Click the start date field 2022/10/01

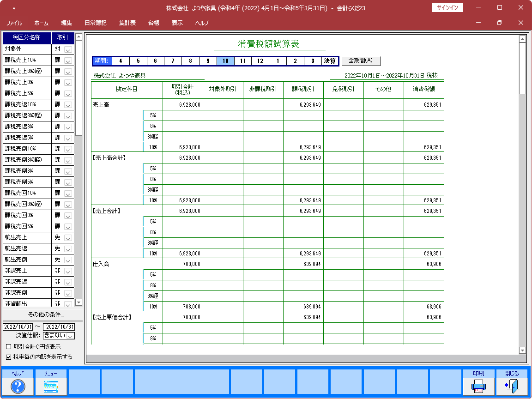(x=18, y=327)
